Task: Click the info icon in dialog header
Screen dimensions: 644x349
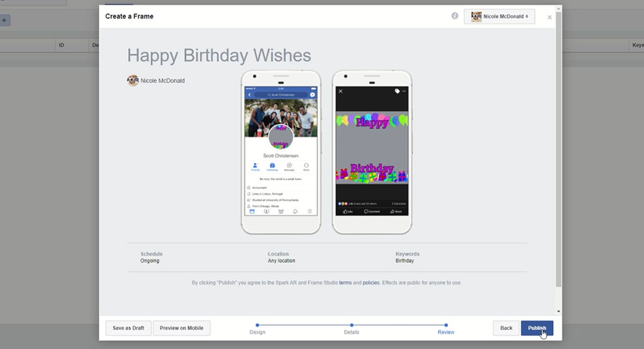Action: [455, 16]
